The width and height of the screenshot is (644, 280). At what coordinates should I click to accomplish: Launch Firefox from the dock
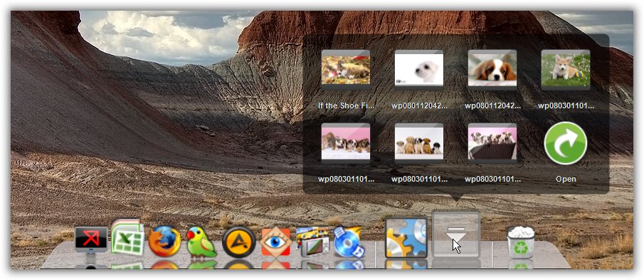(x=164, y=242)
